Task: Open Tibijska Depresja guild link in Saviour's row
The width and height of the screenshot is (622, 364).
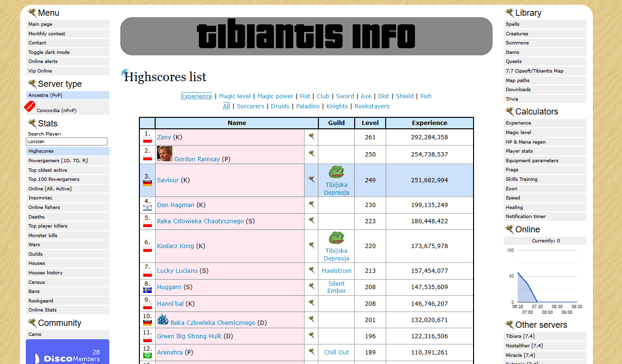Action: click(337, 188)
